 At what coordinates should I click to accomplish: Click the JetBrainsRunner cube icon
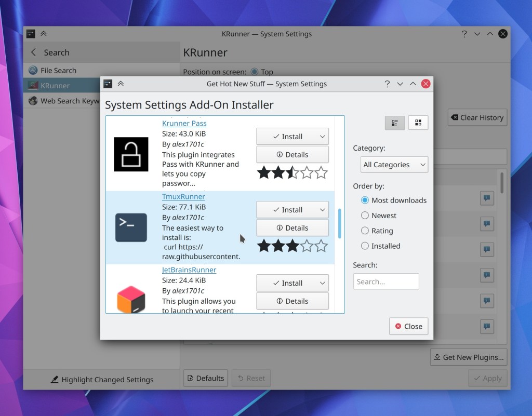coord(131,300)
